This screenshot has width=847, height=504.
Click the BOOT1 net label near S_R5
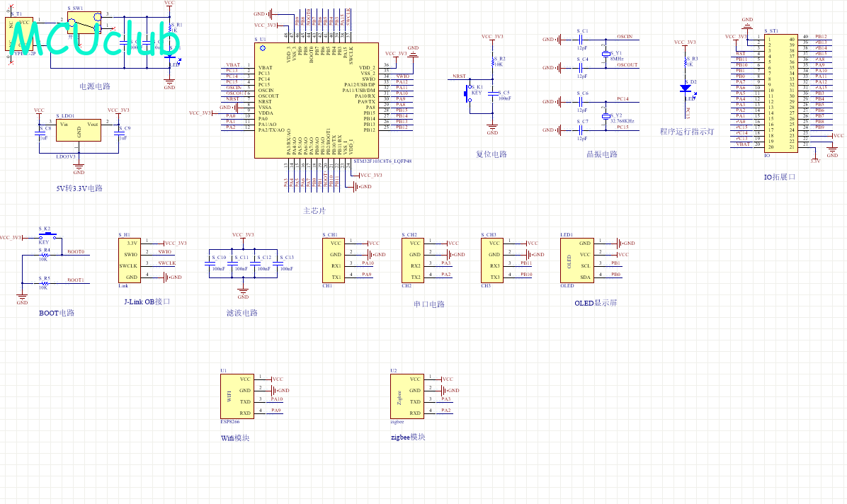(76, 280)
